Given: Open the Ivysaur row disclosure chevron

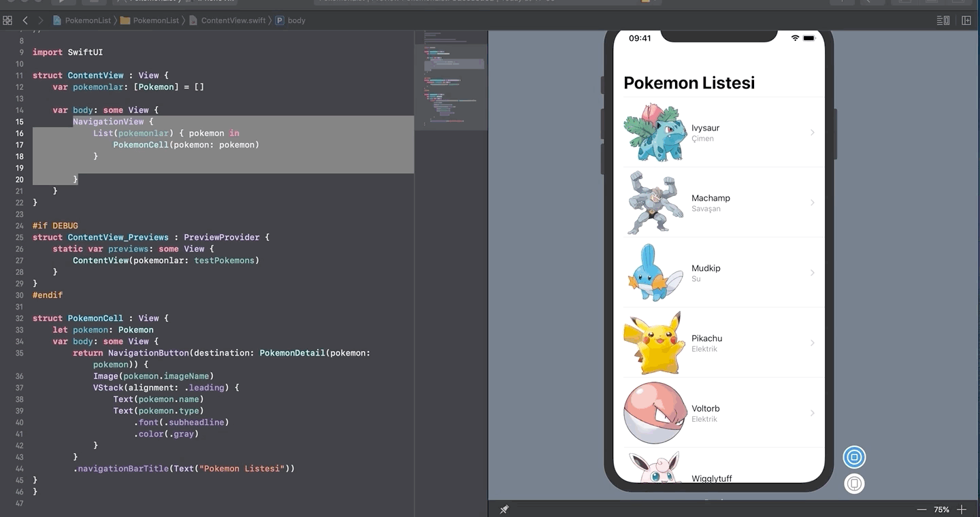Looking at the screenshot, I should click(x=812, y=133).
